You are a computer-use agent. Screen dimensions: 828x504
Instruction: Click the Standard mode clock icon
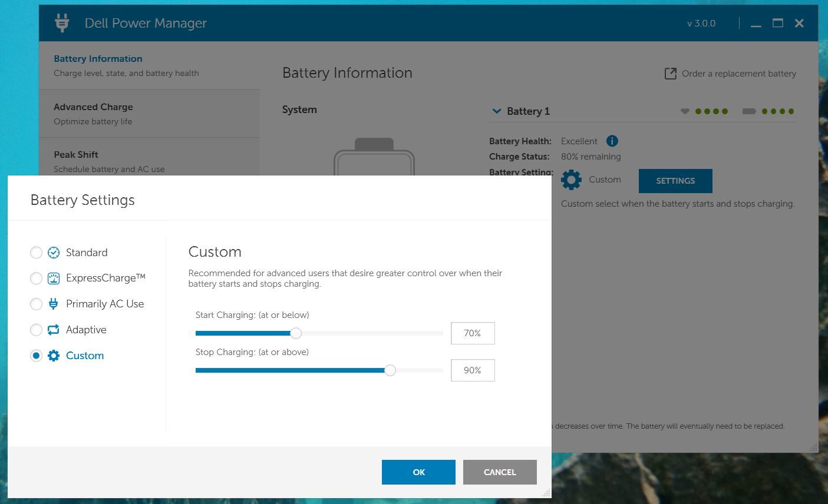click(x=54, y=253)
